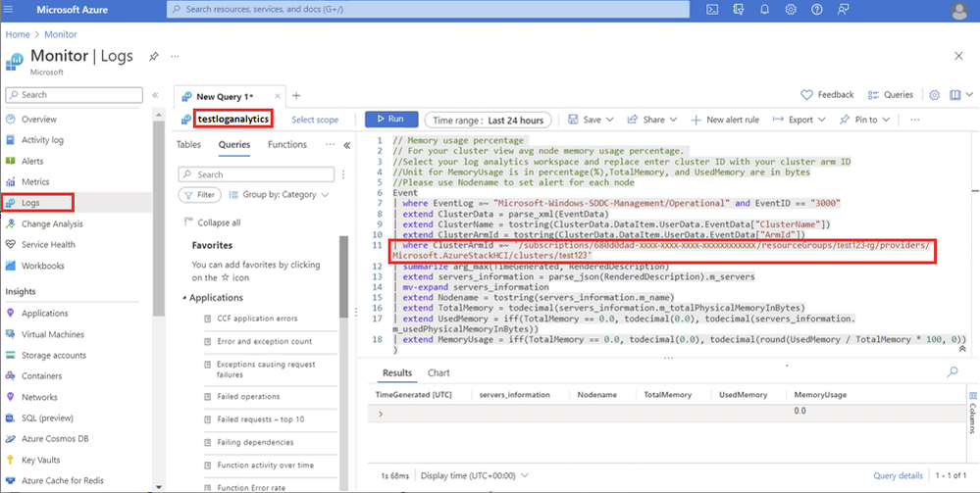Open the Queries button at top right
Viewport: 980px width, 493px height.
[891, 95]
